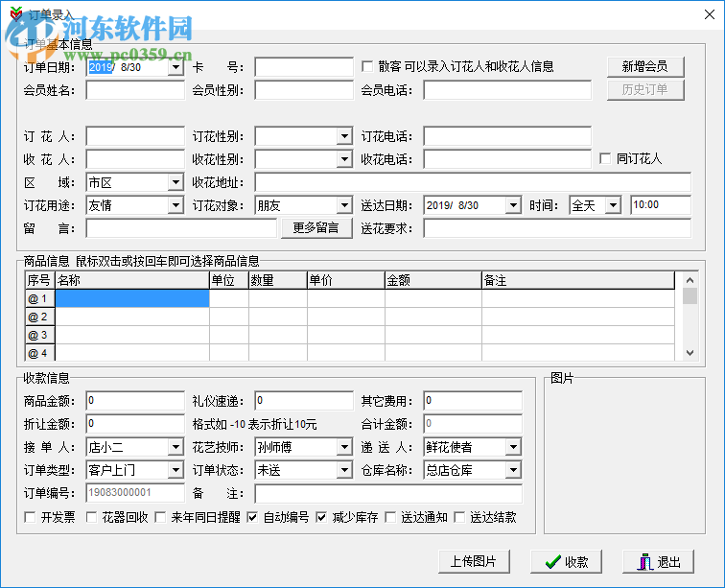The height and width of the screenshot is (588, 725).
Task: Enable the 送达结款 checkbox
Action: click(x=459, y=517)
